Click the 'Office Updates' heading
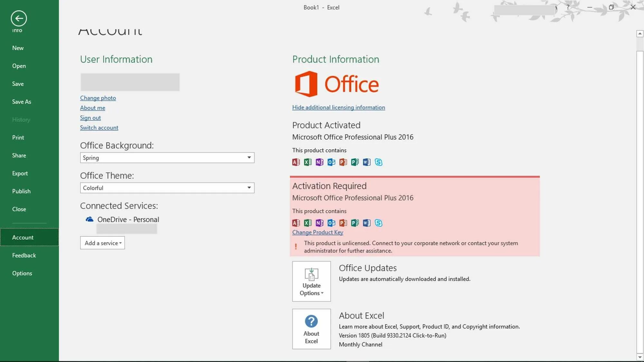Screen dimensions: 644x362 click(368, 268)
